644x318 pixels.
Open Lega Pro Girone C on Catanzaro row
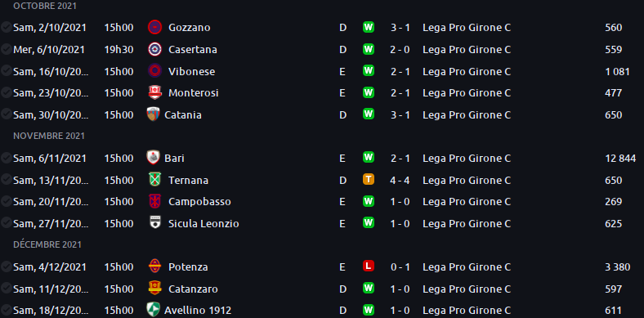[x=467, y=289]
